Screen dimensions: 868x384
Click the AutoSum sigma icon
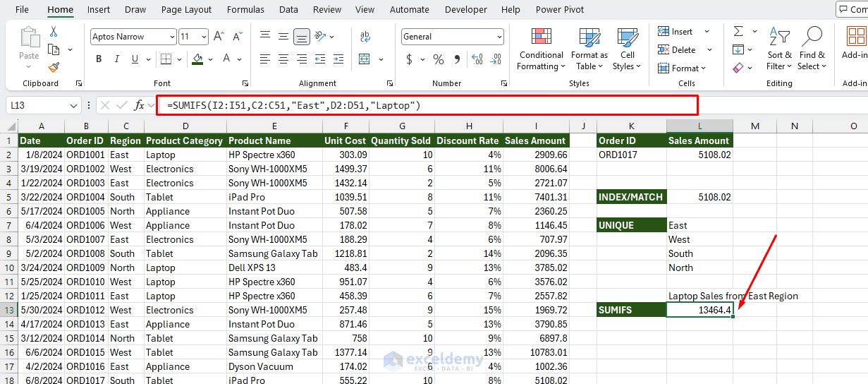coord(738,32)
